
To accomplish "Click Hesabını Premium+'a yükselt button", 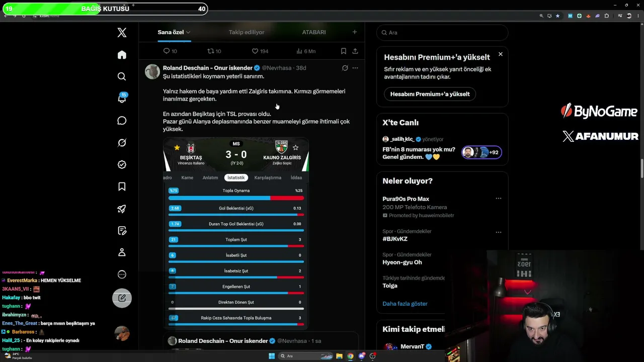I will pyautogui.click(x=430, y=94).
